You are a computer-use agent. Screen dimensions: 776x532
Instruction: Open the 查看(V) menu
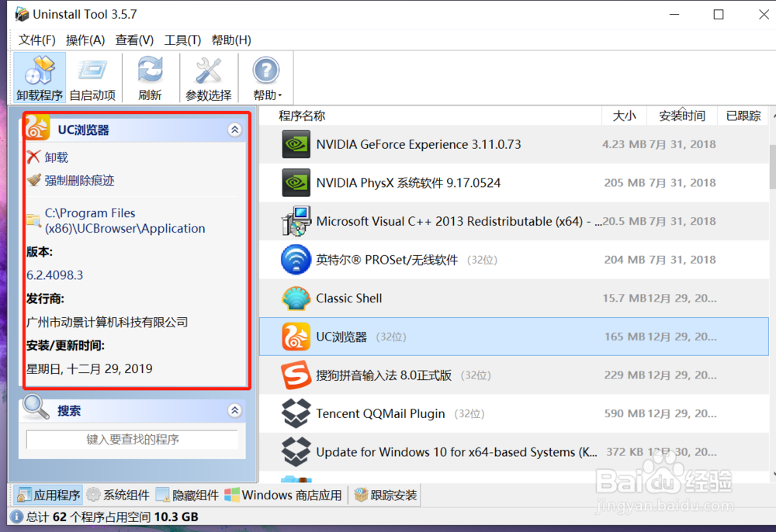[134, 40]
